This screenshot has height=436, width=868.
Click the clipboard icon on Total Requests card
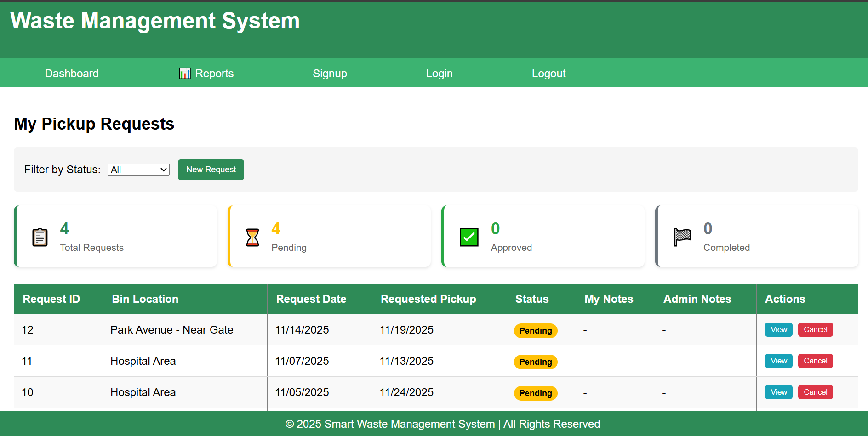tap(40, 237)
